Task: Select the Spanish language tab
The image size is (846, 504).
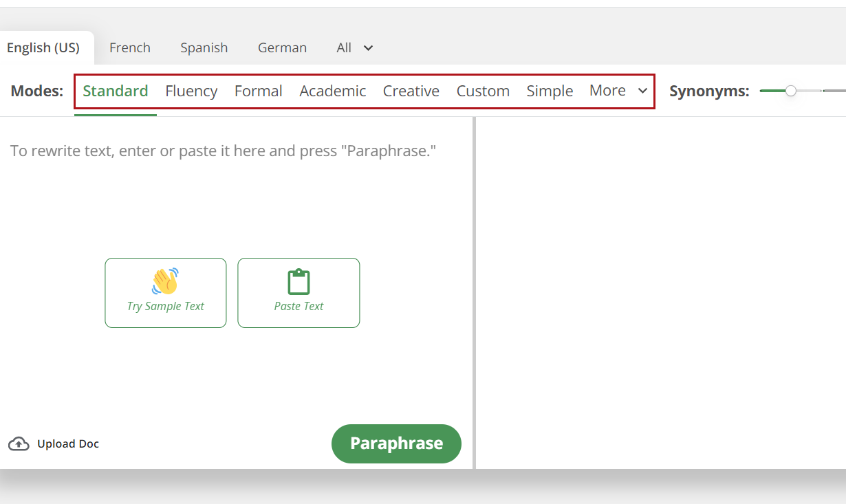Action: pyautogui.click(x=204, y=48)
